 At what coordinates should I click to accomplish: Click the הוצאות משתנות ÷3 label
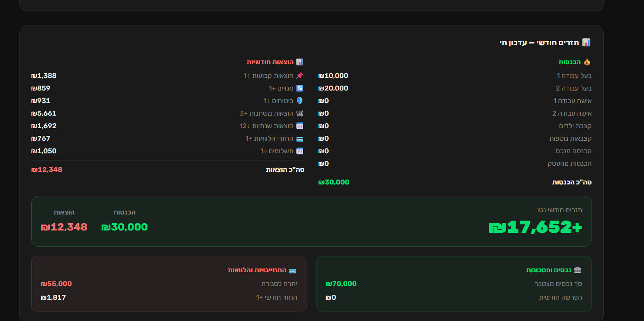tap(267, 113)
